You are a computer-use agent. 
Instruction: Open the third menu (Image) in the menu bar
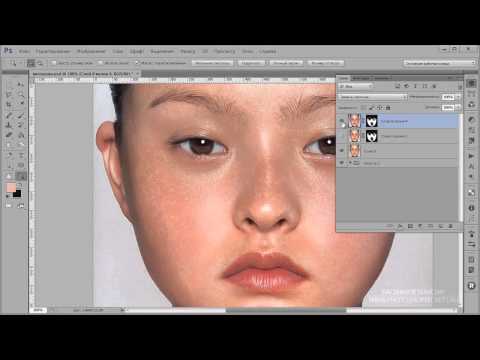(x=91, y=52)
